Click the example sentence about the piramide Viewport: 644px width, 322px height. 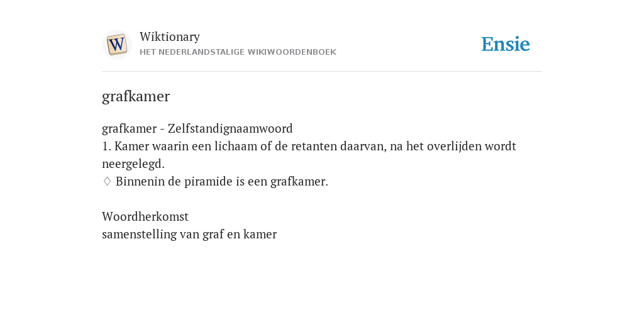[x=222, y=182]
